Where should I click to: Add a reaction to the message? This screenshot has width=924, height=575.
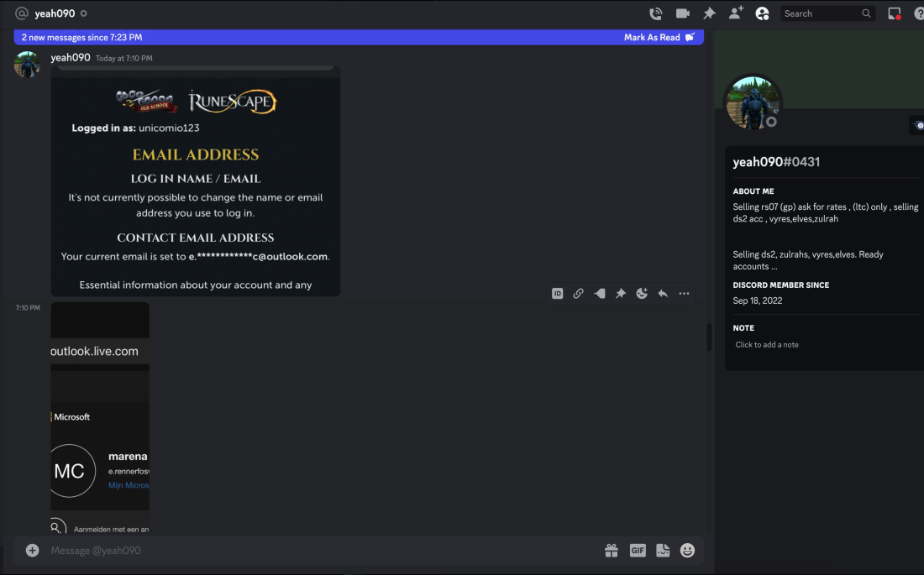pos(642,294)
